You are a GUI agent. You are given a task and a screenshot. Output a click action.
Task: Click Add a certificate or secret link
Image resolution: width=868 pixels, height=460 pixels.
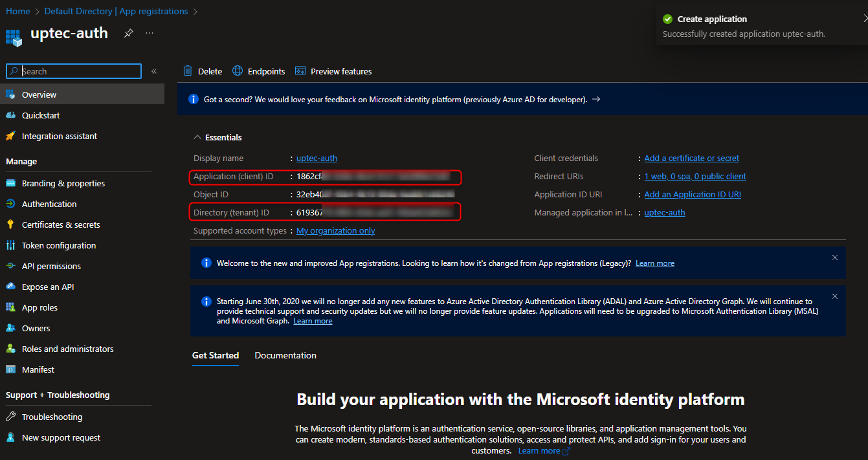coord(691,158)
